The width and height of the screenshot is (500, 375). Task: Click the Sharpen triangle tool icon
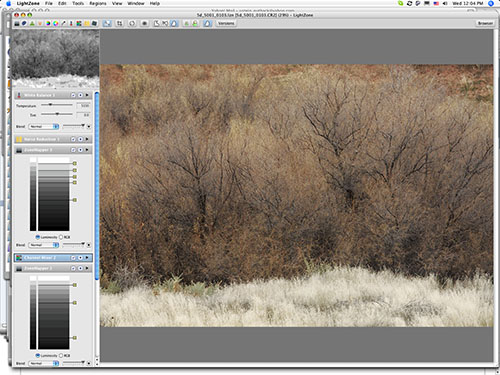pos(32,23)
